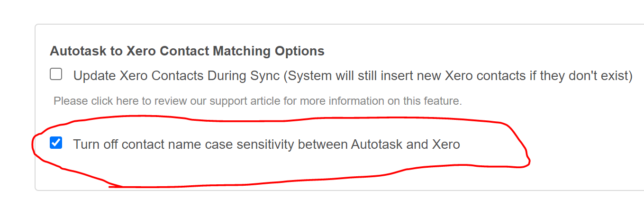Click 'Turn off' at start of second option
644x208 pixels.
click(96, 144)
